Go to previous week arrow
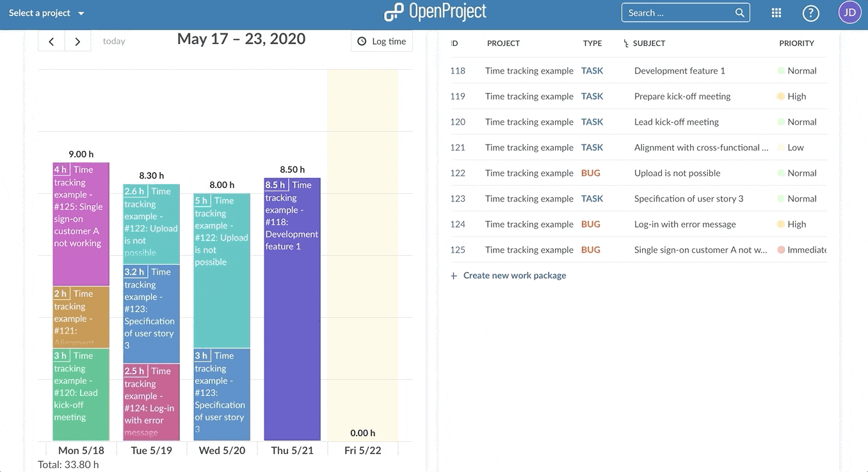This screenshot has width=868, height=472. 51,42
